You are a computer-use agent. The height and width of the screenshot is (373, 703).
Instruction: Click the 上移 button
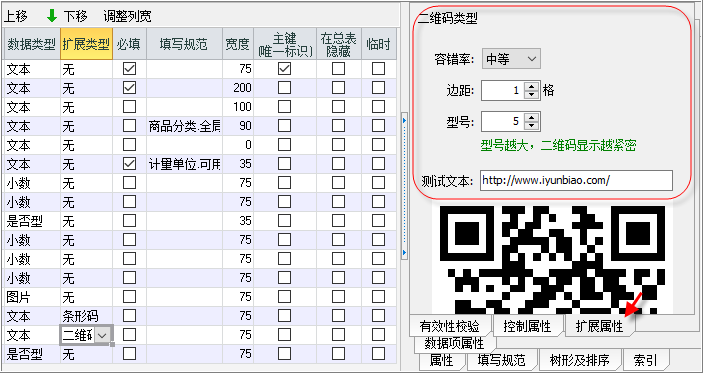pyautogui.click(x=16, y=17)
